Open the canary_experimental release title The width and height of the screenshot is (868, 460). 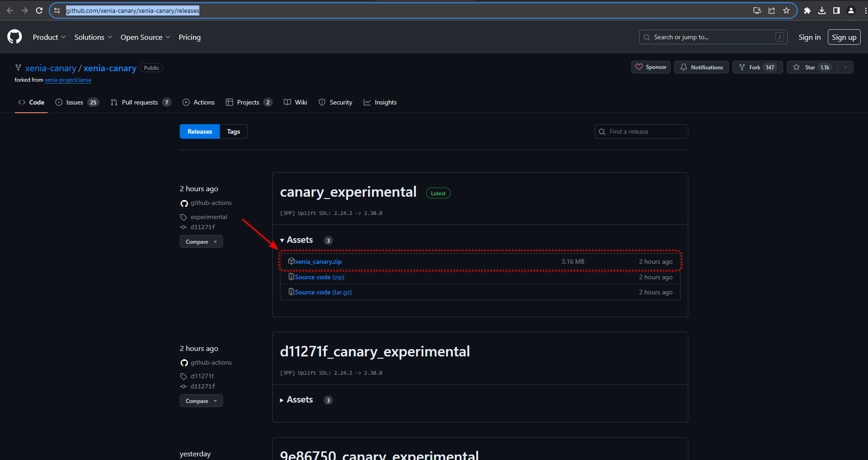coord(348,192)
